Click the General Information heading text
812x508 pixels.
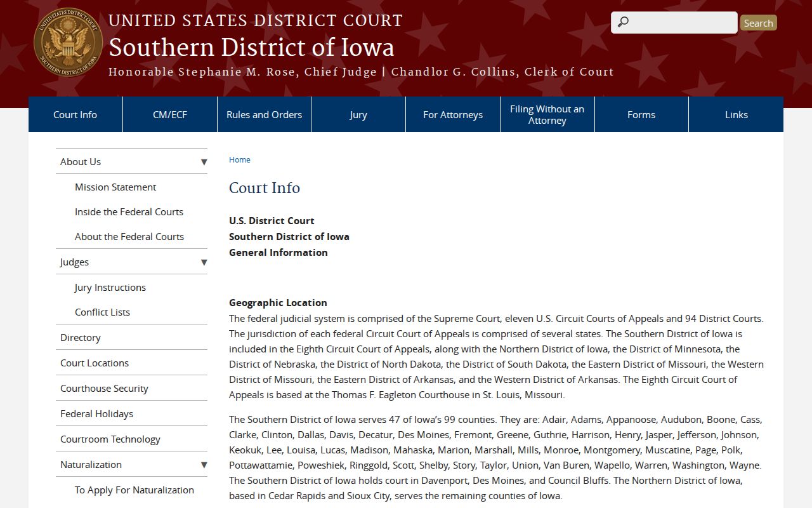coord(278,252)
